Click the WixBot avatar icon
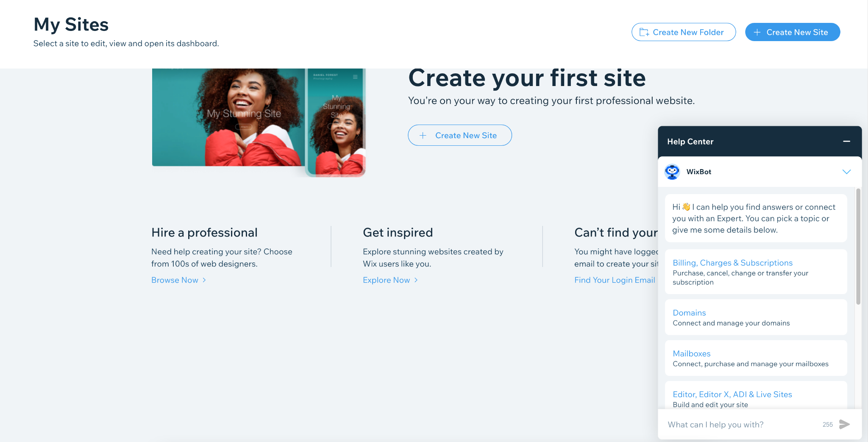Image resolution: width=868 pixels, height=442 pixels. tap(672, 172)
